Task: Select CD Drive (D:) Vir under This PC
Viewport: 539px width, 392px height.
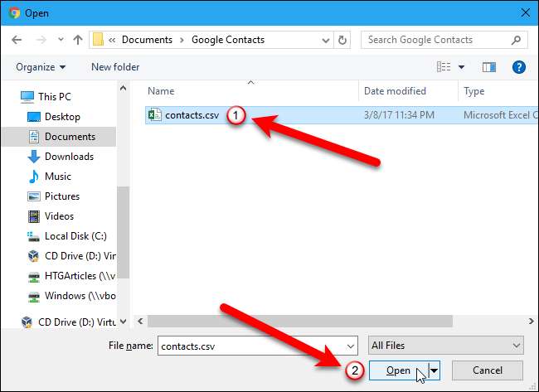Action: 80,256
